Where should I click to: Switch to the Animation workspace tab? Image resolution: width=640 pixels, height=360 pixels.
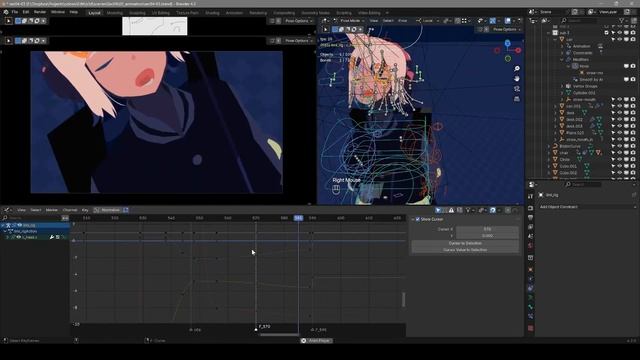[x=234, y=13]
